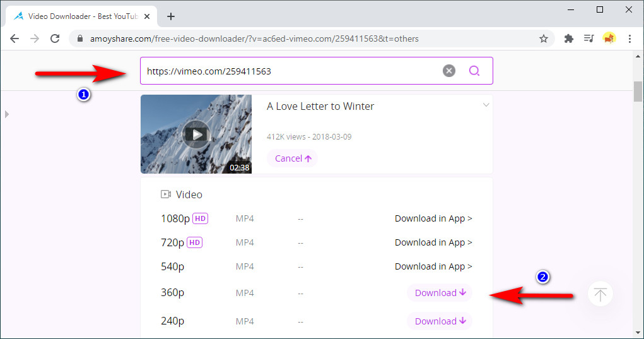Select the Video Downloader tab

coord(81,16)
